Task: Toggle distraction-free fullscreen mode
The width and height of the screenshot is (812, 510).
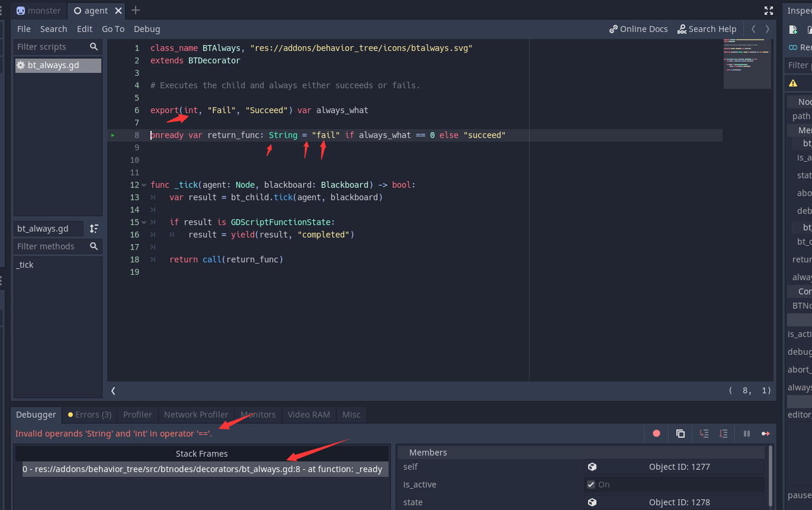Action: pos(769,11)
